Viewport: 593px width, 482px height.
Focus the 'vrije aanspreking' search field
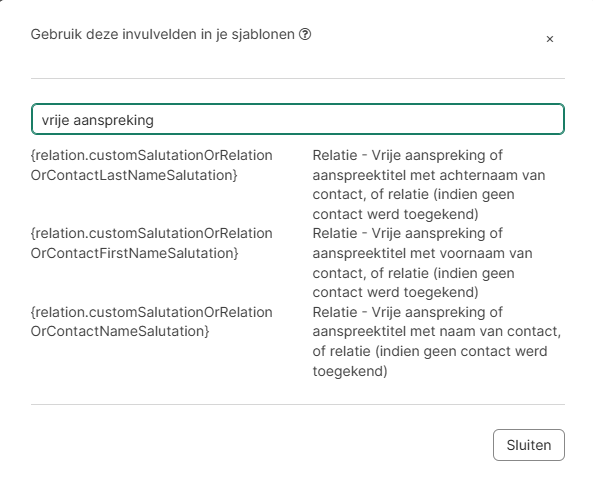click(298, 119)
